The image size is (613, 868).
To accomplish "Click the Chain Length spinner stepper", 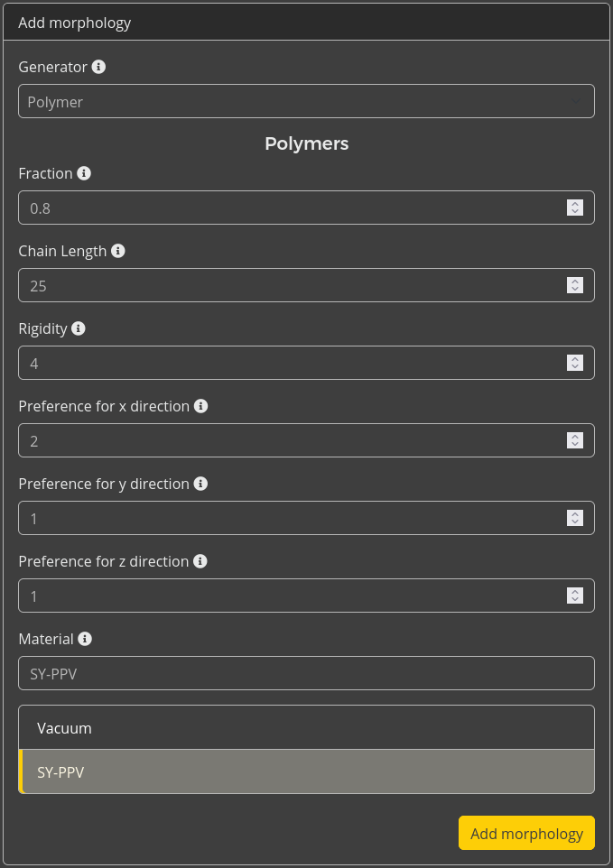I will (x=574, y=285).
